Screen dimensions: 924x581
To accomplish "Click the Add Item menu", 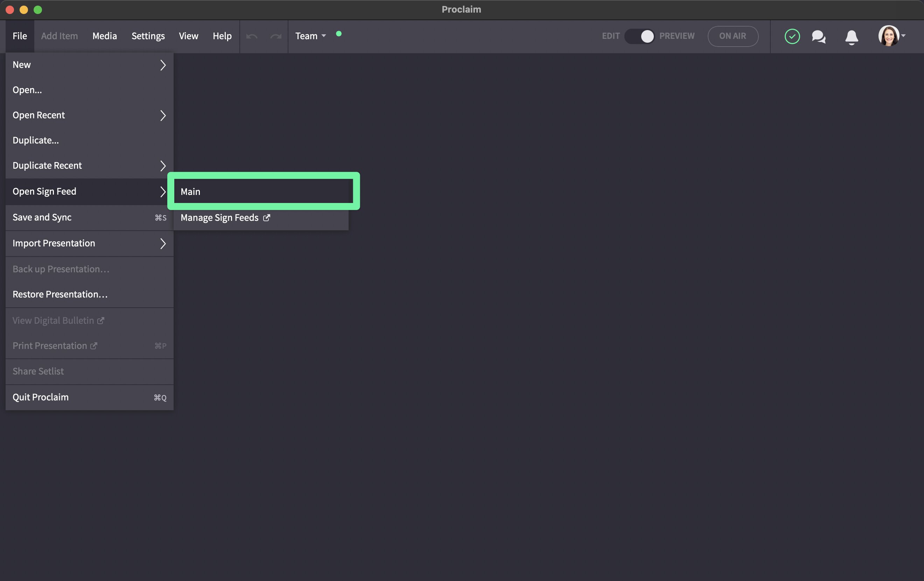I will coord(59,36).
